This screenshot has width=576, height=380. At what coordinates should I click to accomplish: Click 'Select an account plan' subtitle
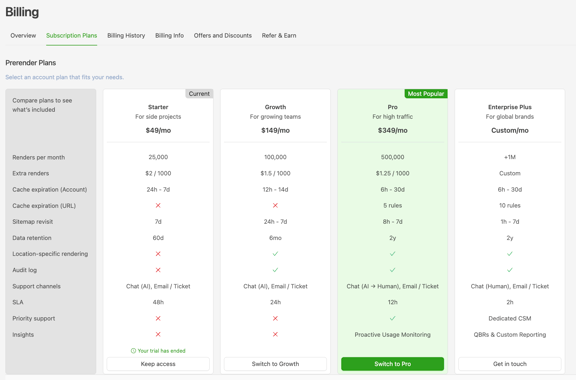64,77
